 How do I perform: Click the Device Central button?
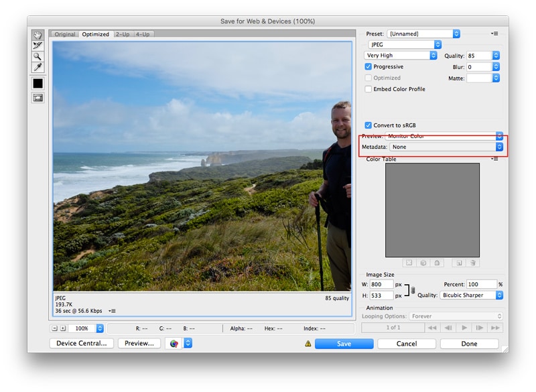pos(81,343)
